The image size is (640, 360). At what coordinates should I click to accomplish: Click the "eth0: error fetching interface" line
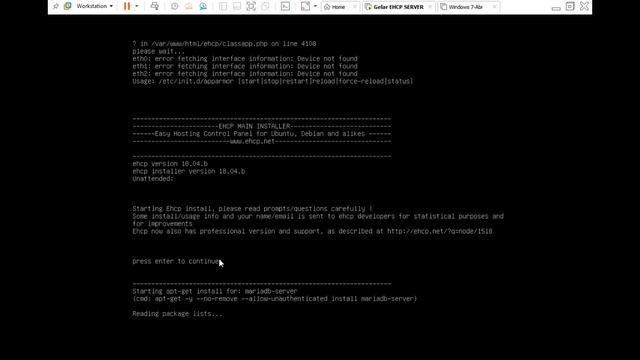tap(245, 59)
